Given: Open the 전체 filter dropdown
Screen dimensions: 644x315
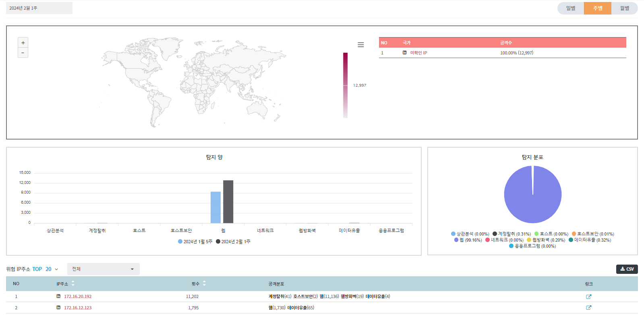Looking at the screenshot, I should pos(103,269).
